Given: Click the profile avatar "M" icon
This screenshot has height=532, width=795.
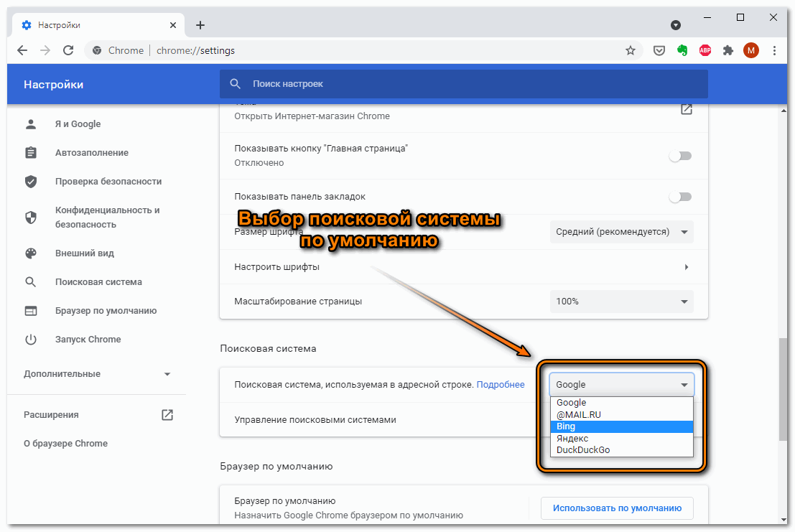Looking at the screenshot, I should [x=751, y=50].
